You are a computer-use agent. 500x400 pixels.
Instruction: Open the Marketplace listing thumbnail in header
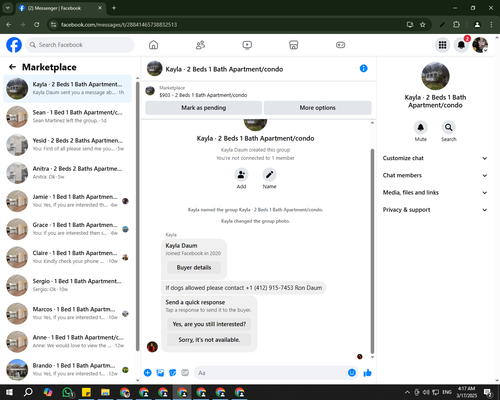pyautogui.click(x=150, y=91)
